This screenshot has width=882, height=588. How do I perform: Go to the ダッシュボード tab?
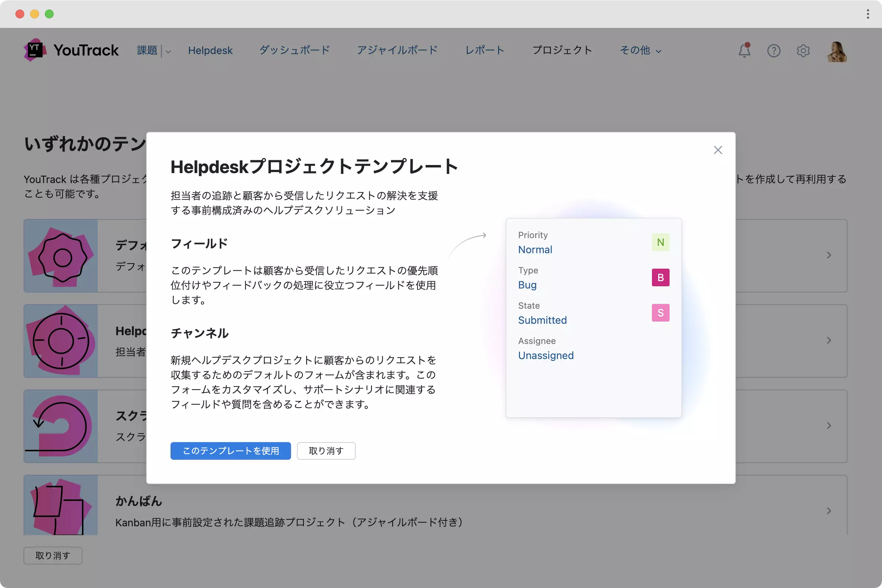[x=294, y=50]
